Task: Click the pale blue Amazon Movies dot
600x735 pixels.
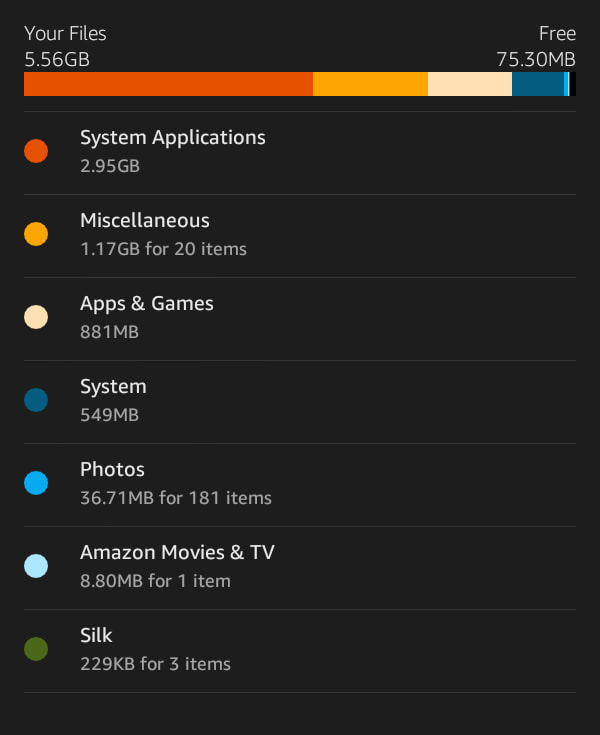Action: tap(36, 566)
